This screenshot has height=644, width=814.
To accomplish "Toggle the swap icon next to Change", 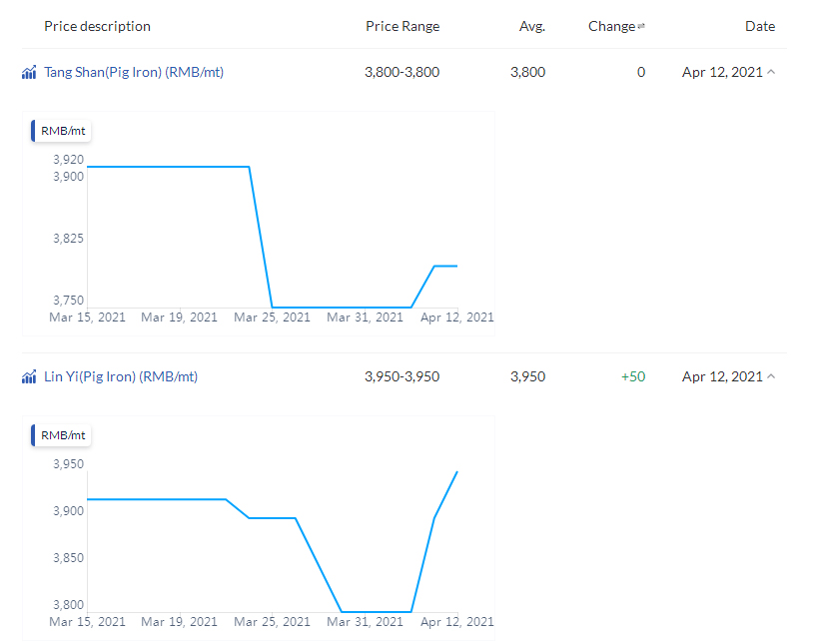I will coord(641,27).
